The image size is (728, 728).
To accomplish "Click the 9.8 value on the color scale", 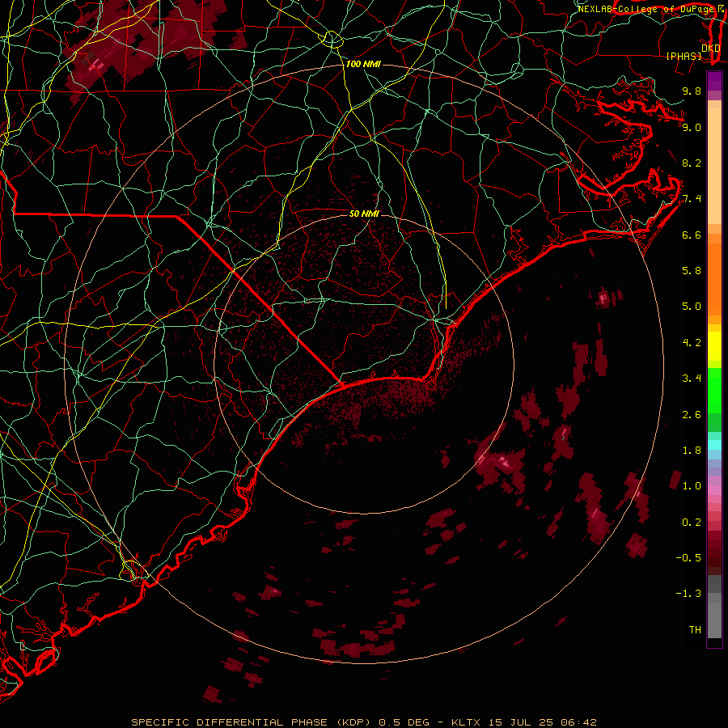I will pyautogui.click(x=692, y=91).
